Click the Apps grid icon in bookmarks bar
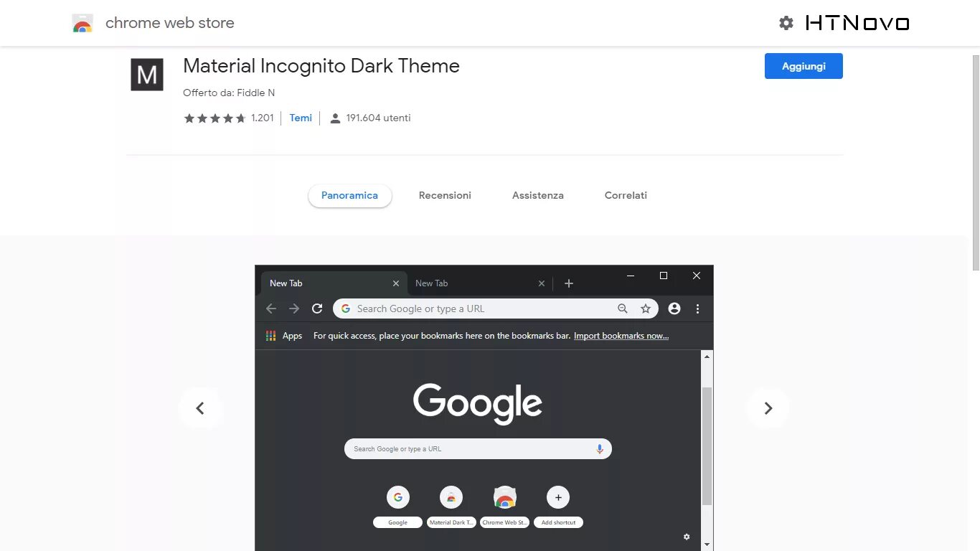980x551 pixels. click(x=270, y=336)
